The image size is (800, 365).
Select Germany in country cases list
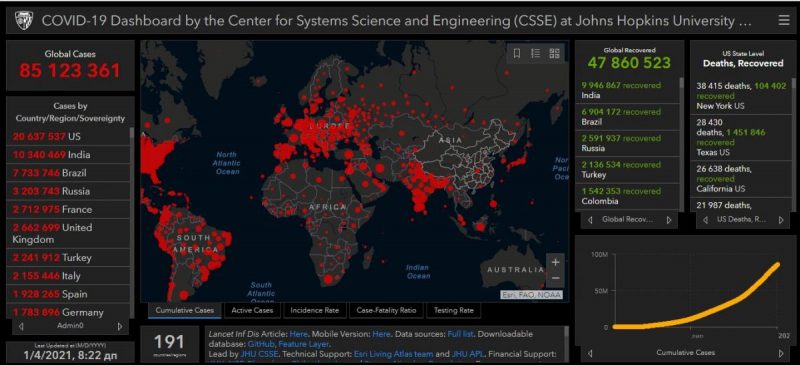(x=68, y=312)
